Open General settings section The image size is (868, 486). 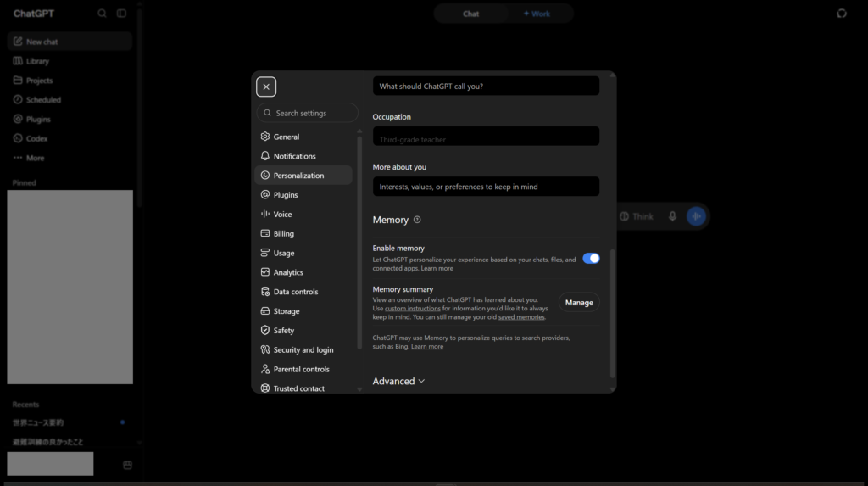point(303,137)
